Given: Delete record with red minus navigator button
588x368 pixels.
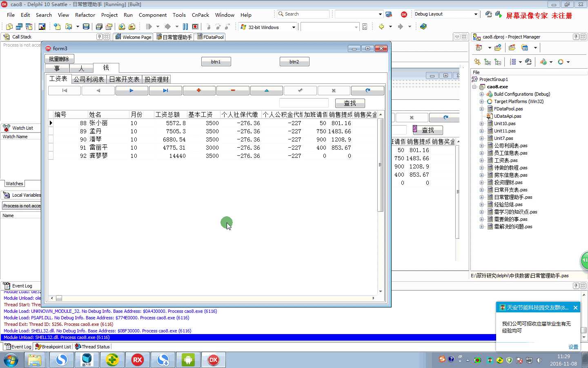Looking at the screenshot, I should (x=233, y=90).
